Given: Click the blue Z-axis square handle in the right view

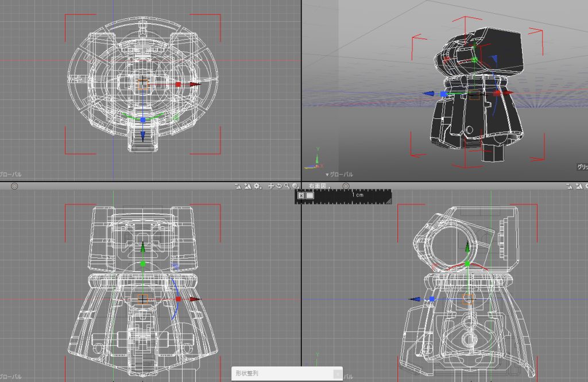Looking at the screenshot, I should pyautogui.click(x=432, y=299).
